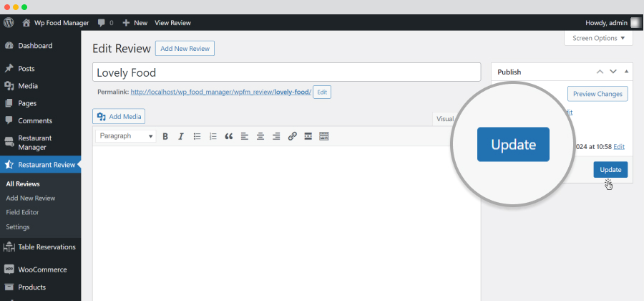Viewport: 644px width, 301px height.
Task: Open the comments bubble in admin bar
Action: tap(106, 23)
